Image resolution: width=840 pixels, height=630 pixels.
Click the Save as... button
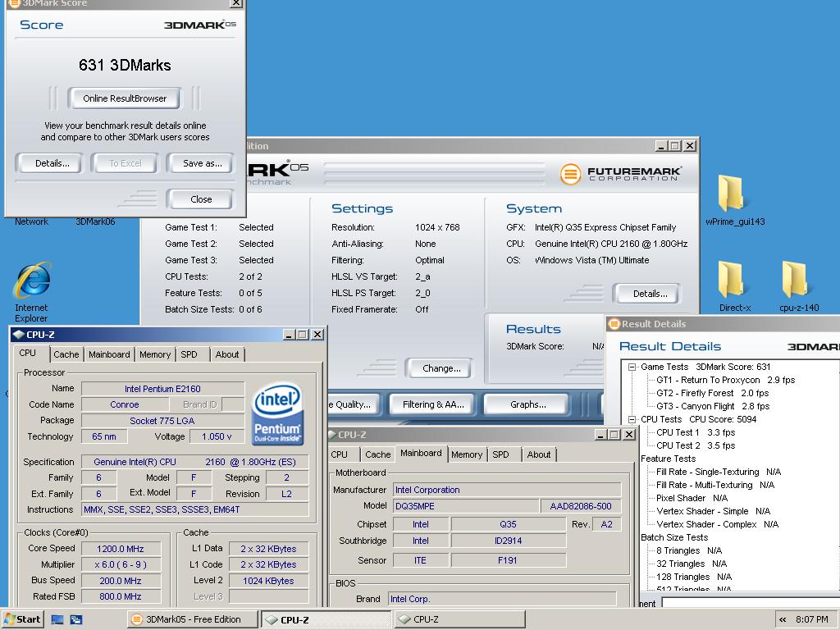[x=200, y=163]
